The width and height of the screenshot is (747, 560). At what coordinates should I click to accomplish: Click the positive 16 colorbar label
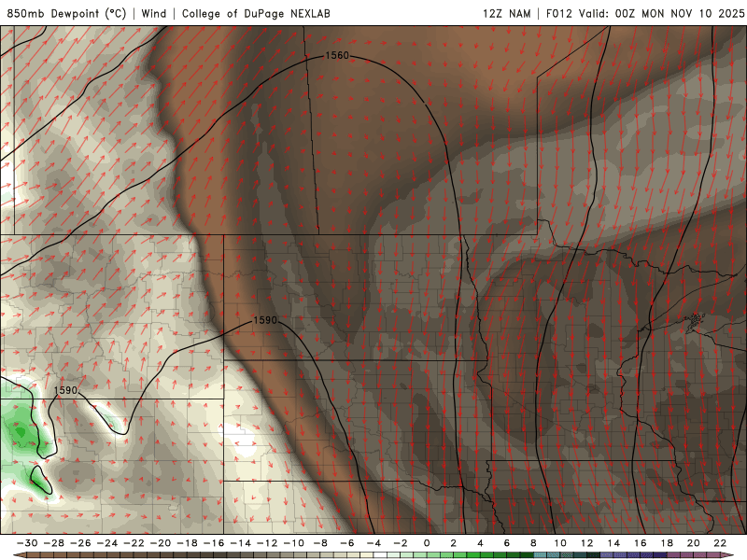[641, 543]
